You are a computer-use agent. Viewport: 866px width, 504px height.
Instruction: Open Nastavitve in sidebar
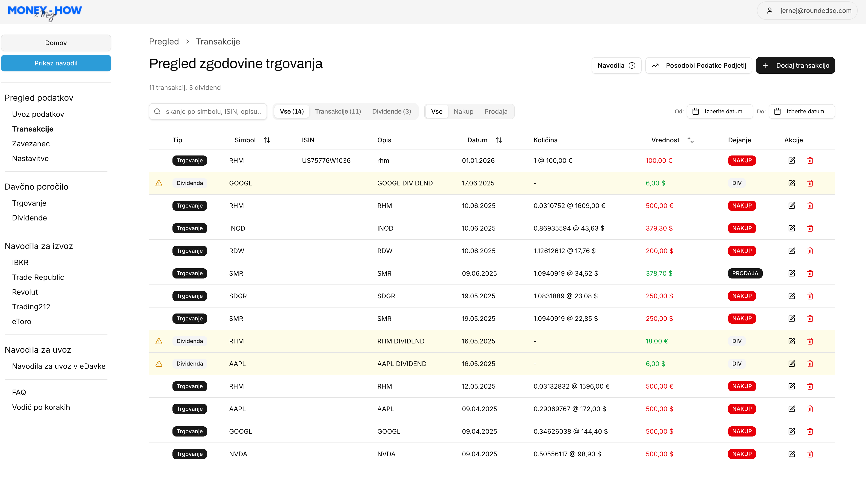30,159
